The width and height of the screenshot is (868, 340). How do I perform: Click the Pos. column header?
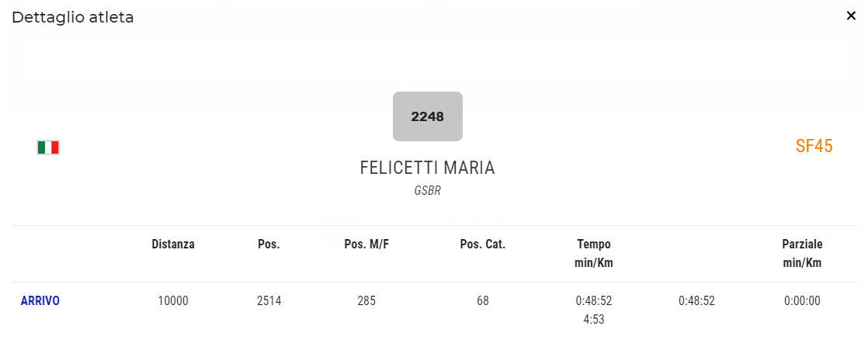point(269,244)
